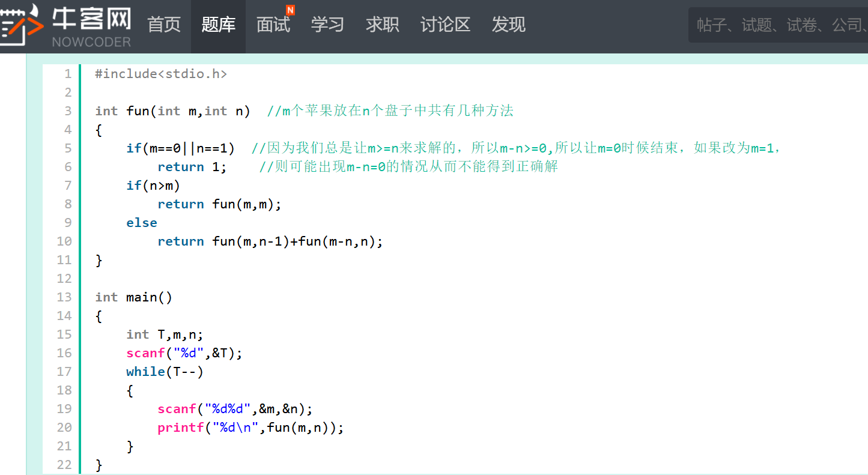This screenshot has width=868, height=475.
Task: Open the 面试 interview menu
Action: 273,25
